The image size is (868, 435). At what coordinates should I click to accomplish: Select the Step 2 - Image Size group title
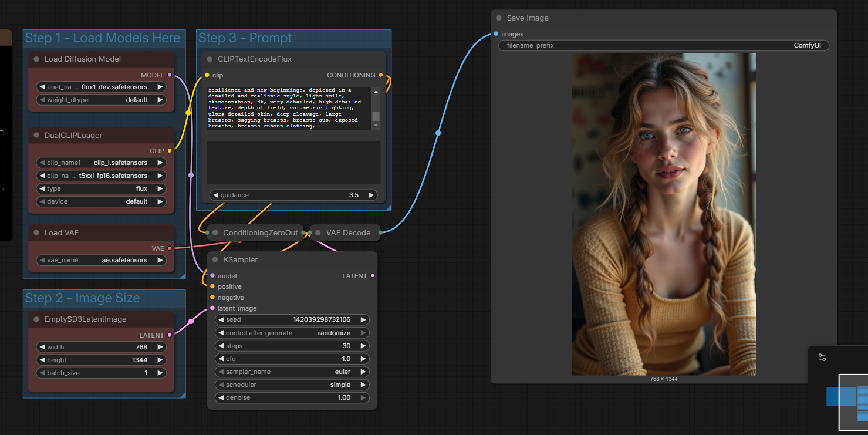pos(82,298)
